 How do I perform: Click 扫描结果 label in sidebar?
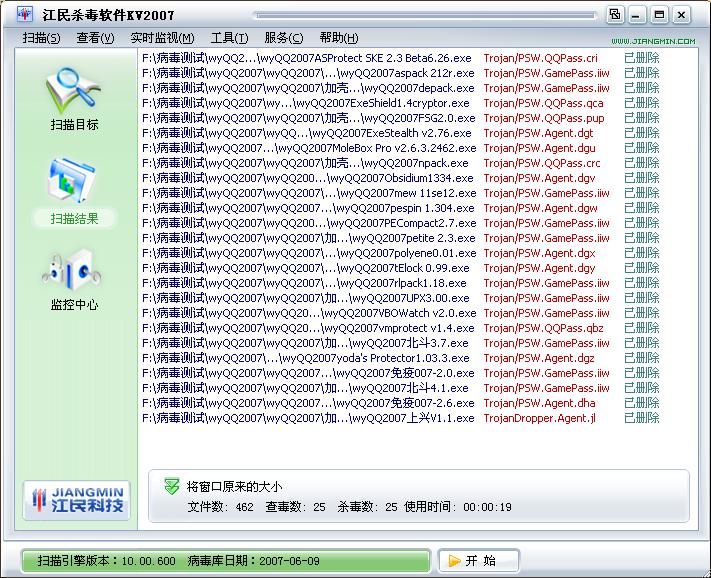pos(74,219)
